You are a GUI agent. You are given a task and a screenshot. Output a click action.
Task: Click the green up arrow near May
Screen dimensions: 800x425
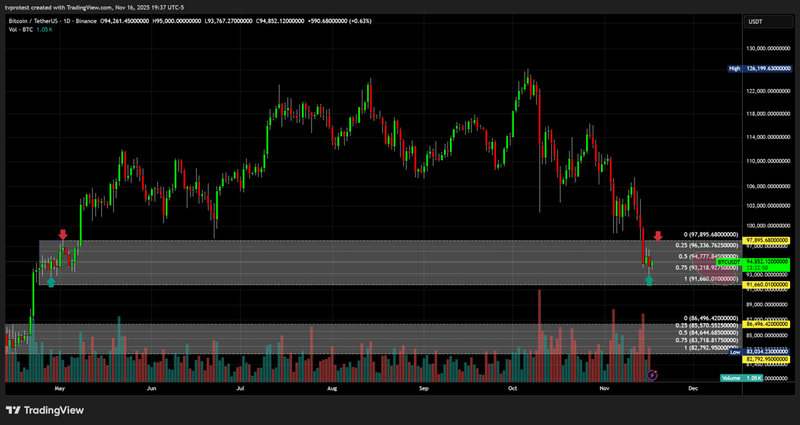51,282
